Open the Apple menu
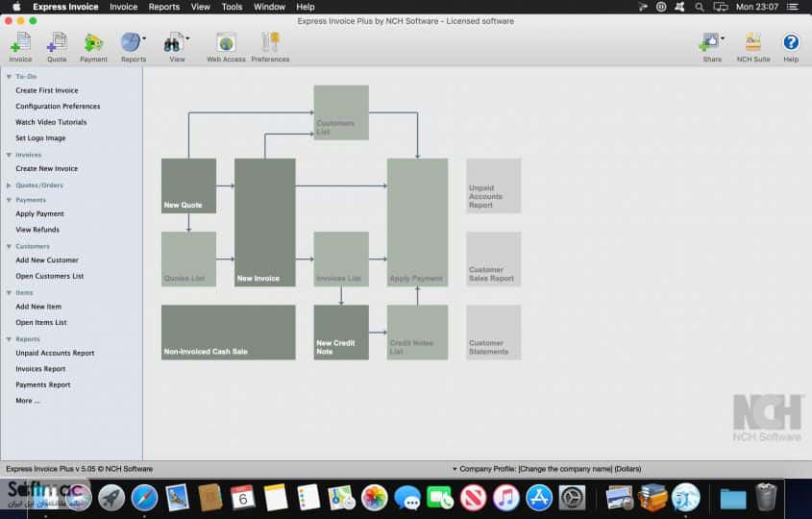 [x=16, y=7]
